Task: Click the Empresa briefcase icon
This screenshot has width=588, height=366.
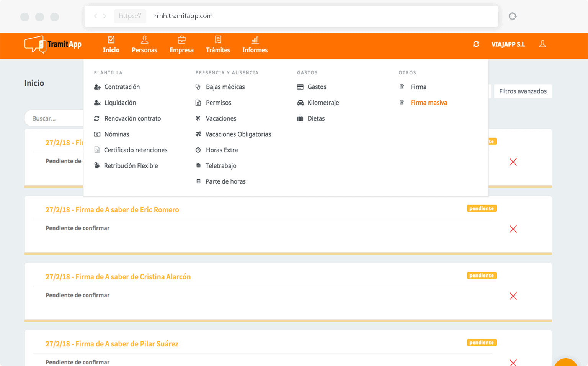Action: click(x=181, y=39)
